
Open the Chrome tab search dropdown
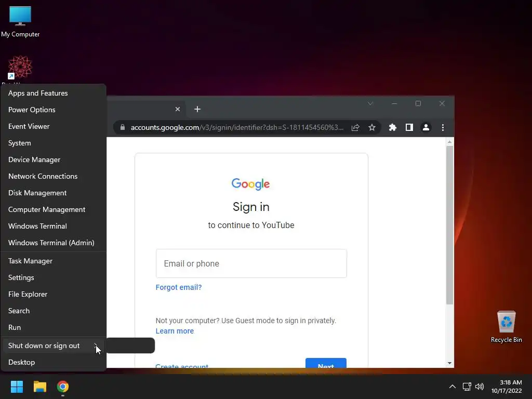pyautogui.click(x=370, y=103)
